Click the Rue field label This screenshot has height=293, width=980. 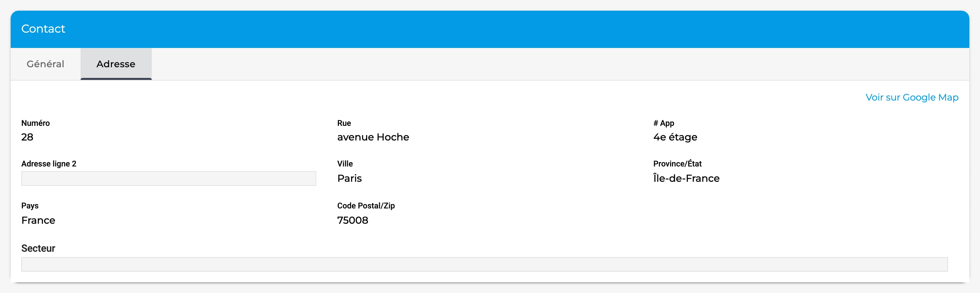click(x=344, y=123)
